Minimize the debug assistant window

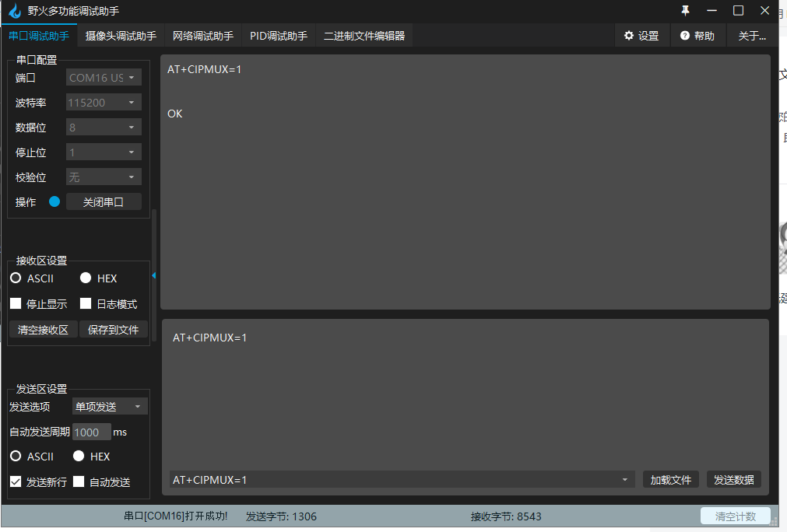[x=711, y=11]
